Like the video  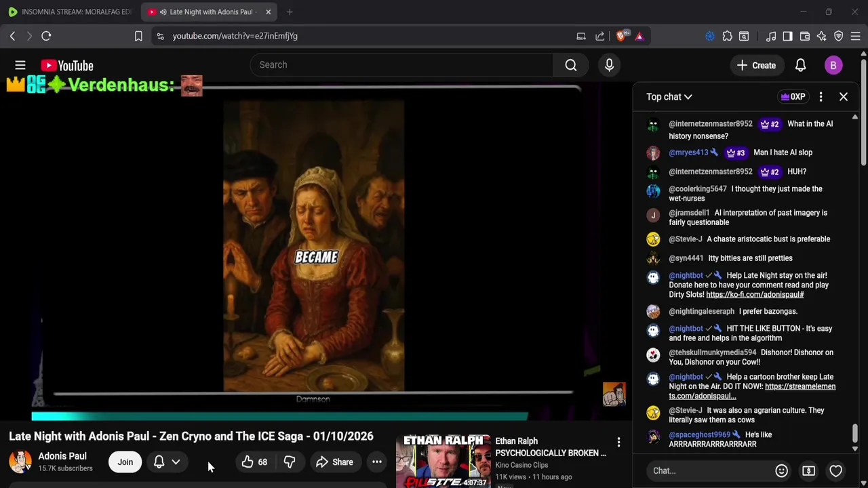[255, 462]
